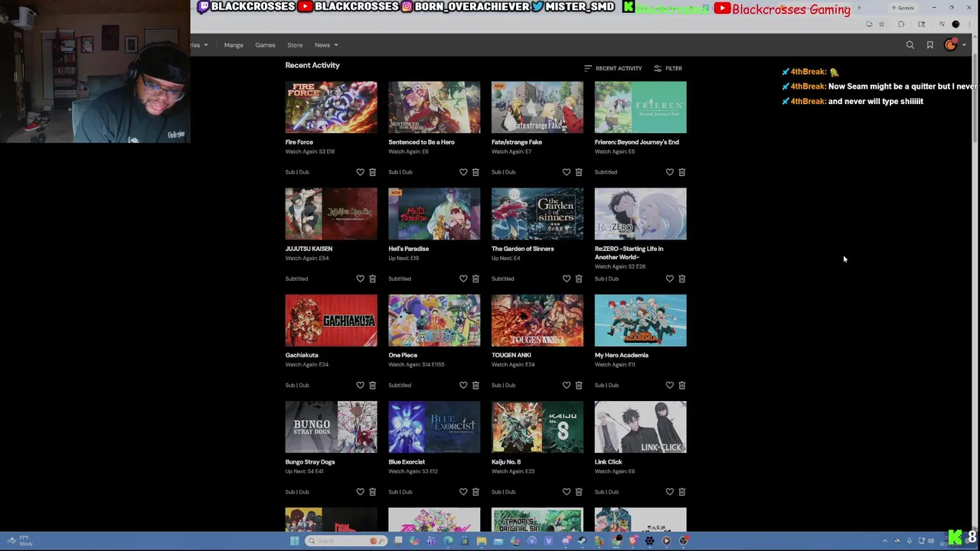Screen dimensions: 980x551
Task: Open the taskbar weather widget
Action: 20,541
